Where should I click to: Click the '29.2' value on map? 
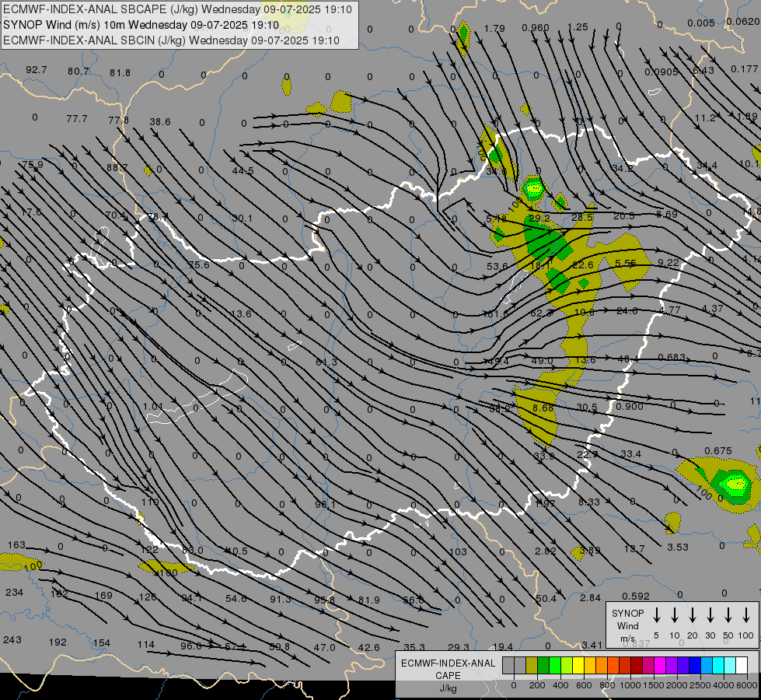coord(539,218)
